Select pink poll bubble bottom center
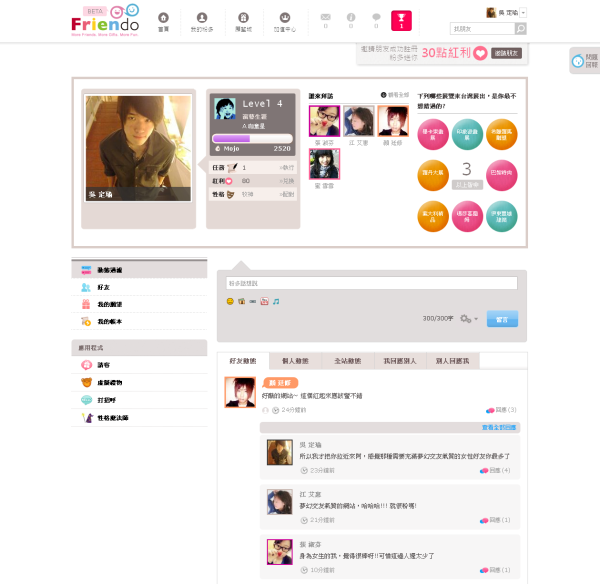 (467, 216)
